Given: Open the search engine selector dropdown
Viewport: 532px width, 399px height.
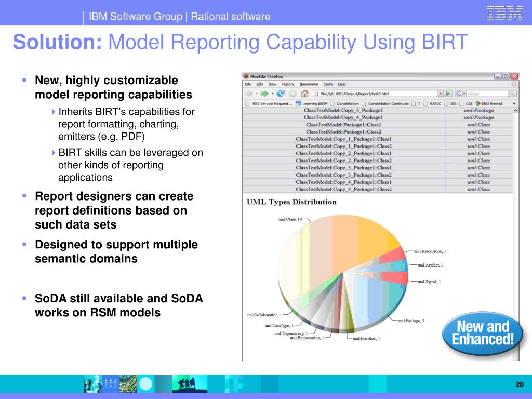Looking at the screenshot, I should coord(464,94).
